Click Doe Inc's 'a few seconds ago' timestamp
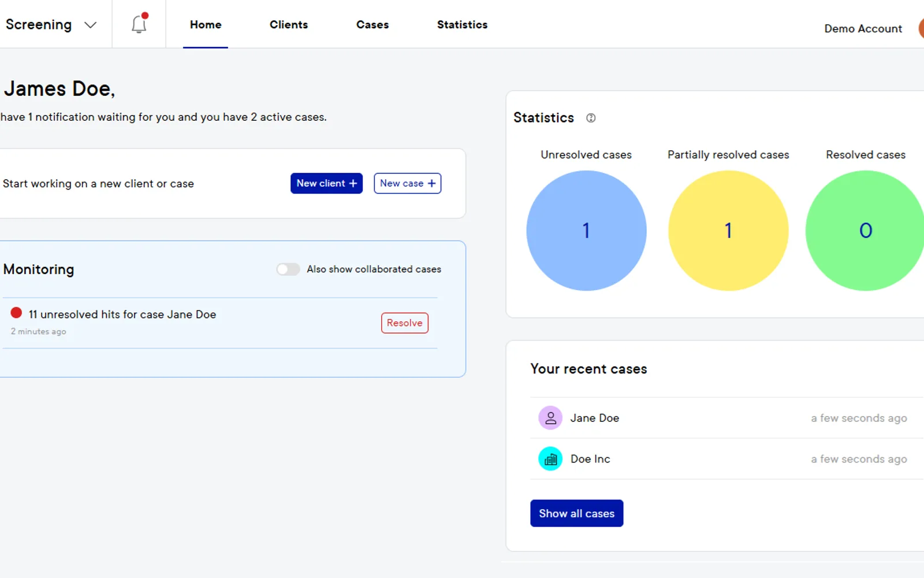The image size is (924, 578). (x=859, y=459)
